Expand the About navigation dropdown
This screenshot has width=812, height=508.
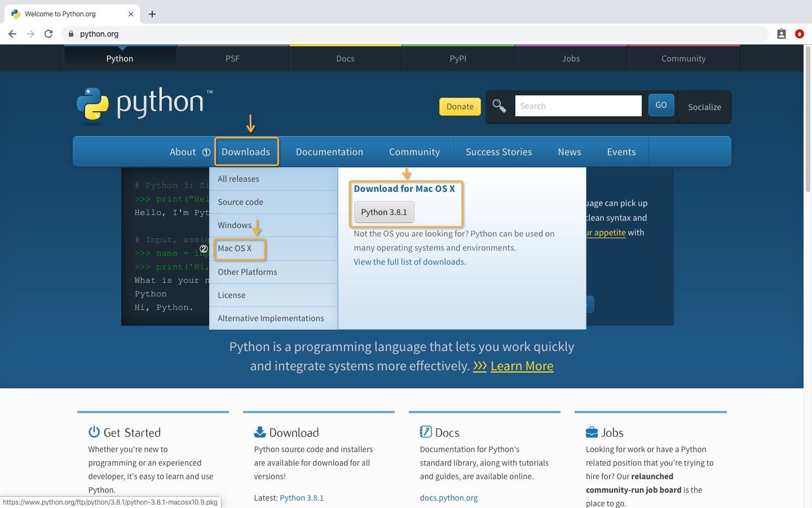[x=183, y=151]
